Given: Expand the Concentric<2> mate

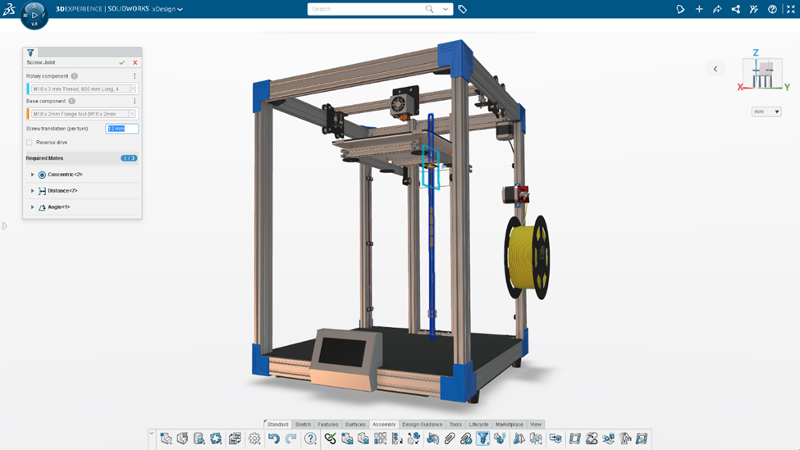Looking at the screenshot, I should coord(32,174).
